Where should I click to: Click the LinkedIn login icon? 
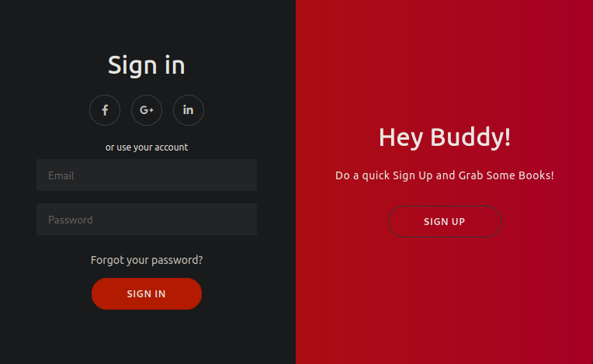pos(189,110)
